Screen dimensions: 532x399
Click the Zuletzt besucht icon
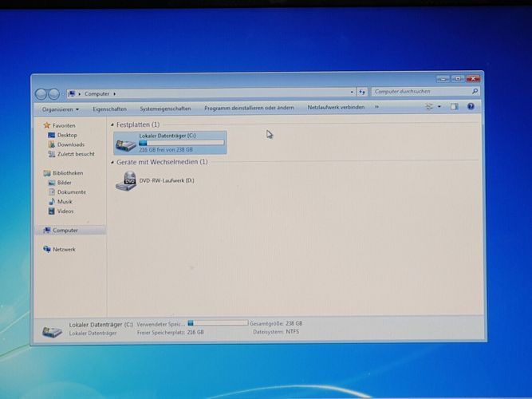(x=52, y=154)
